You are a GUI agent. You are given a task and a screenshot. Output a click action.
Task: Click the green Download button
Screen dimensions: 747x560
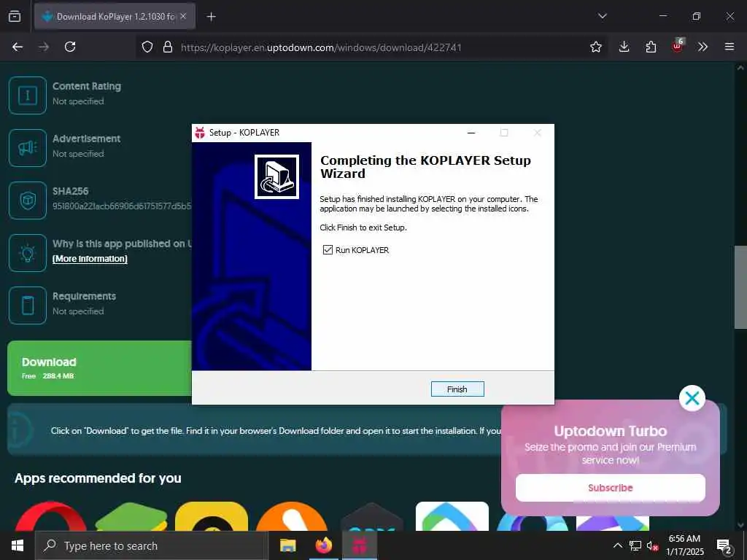[x=99, y=368]
